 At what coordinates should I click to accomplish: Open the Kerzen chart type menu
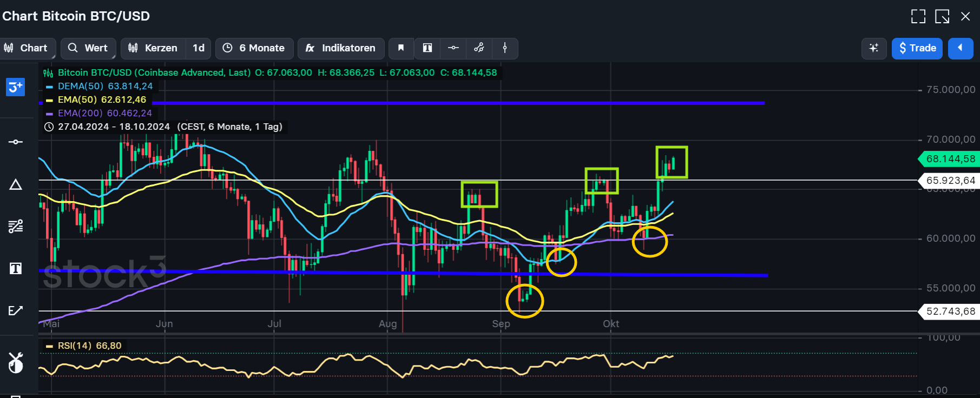click(153, 48)
